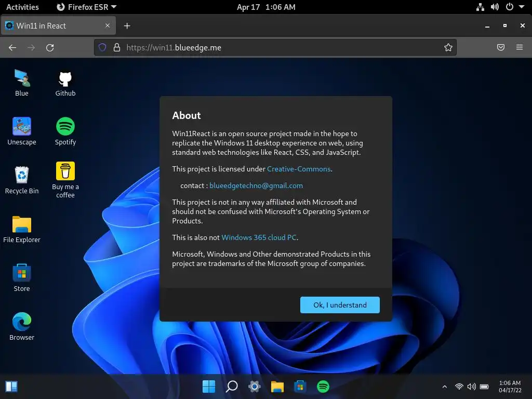Expand the taskbar hidden icons chevron
Image resolution: width=532 pixels, height=399 pixels.
pos(445,387)
